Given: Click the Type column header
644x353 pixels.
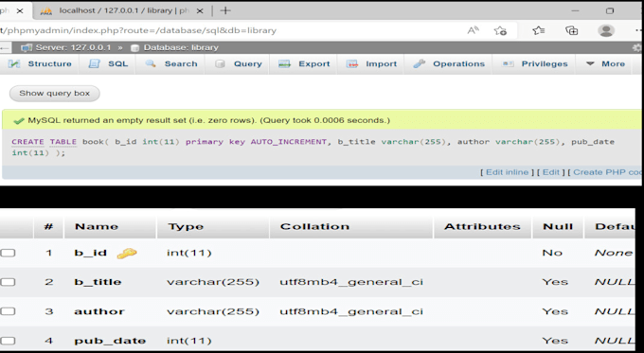Looking at the screenshot, I should pos(186,226).
